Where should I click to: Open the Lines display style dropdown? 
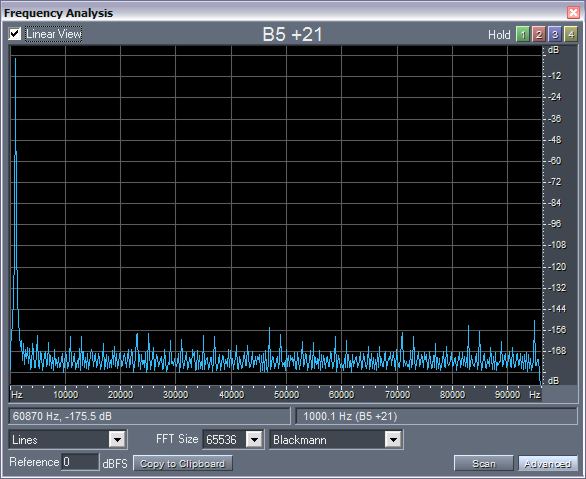tap(117, 439)
